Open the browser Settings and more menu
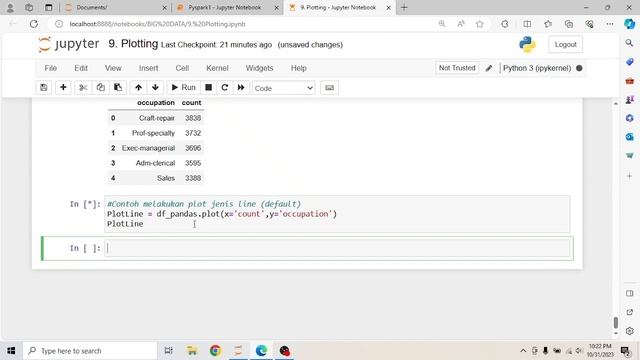 (x=609, y=24)
